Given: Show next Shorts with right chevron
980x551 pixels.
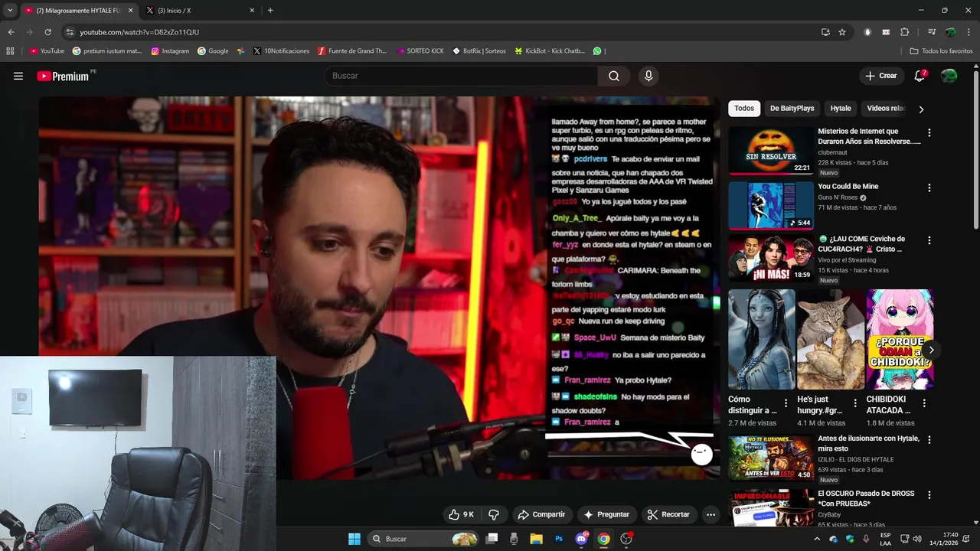Looking at the screenshot, I should tap(931, 350).
